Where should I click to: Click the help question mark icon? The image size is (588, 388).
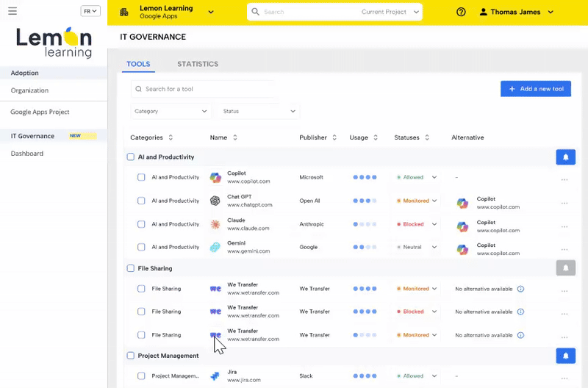pyautogui.click(x=461, y=12)
